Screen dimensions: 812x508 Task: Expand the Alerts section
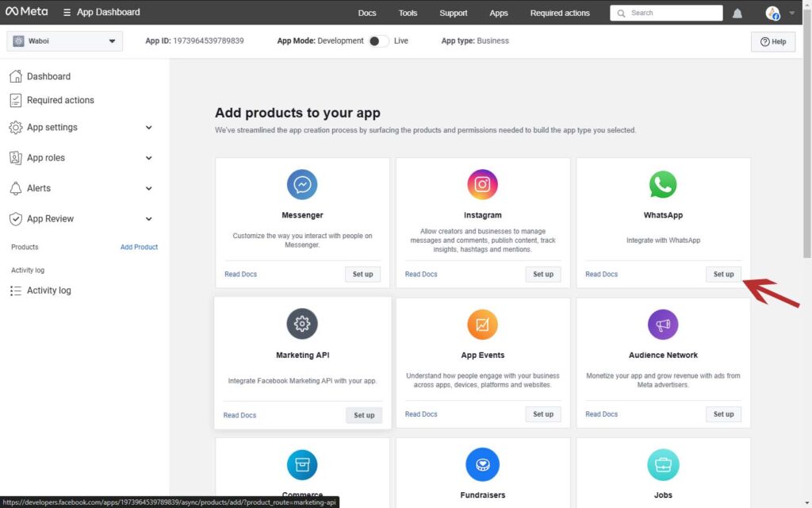point(148,189)
